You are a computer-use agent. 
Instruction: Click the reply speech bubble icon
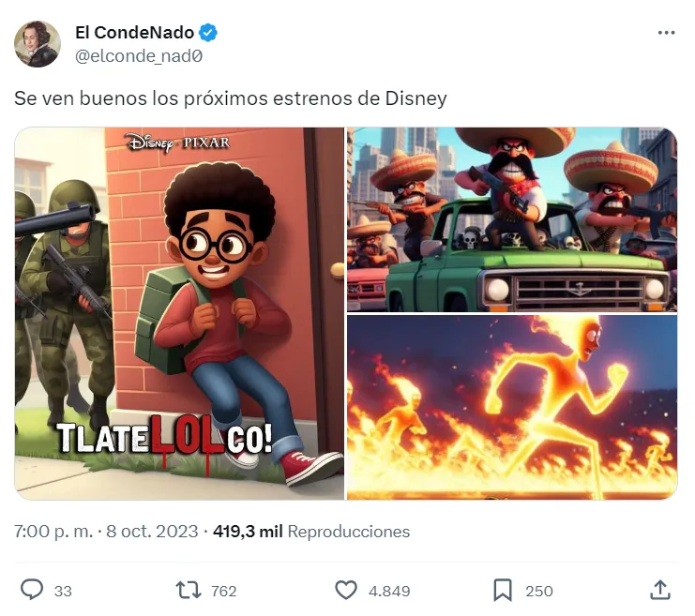click(32, 590)
